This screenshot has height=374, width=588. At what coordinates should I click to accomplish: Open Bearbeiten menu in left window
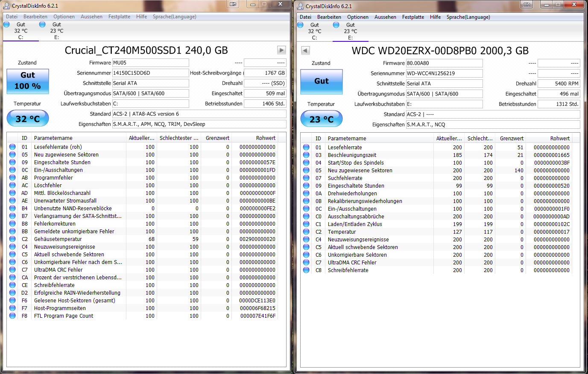[35, 17]
